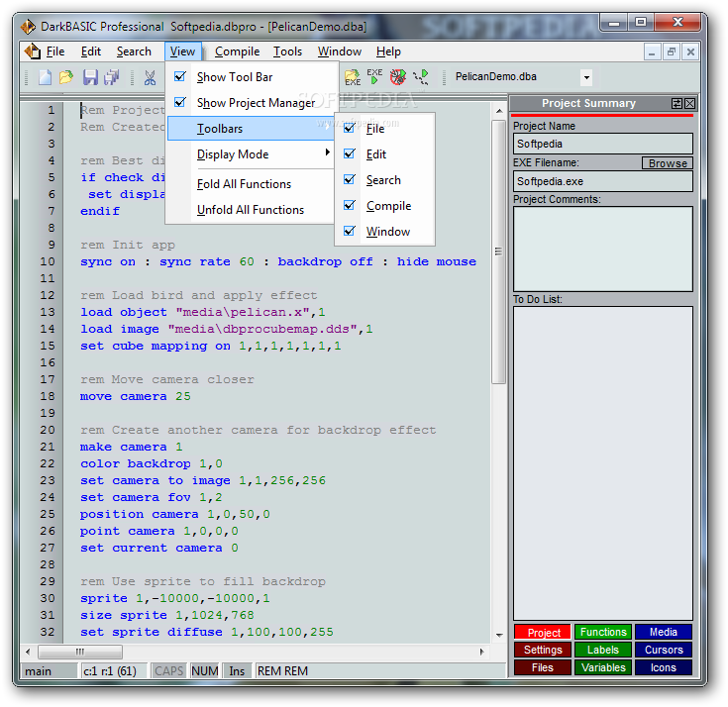Open the PelicanDemo.dba file dropdown
Image resolution: width=728 pixels, height=707 pixels.
click(x=586, y=77)
